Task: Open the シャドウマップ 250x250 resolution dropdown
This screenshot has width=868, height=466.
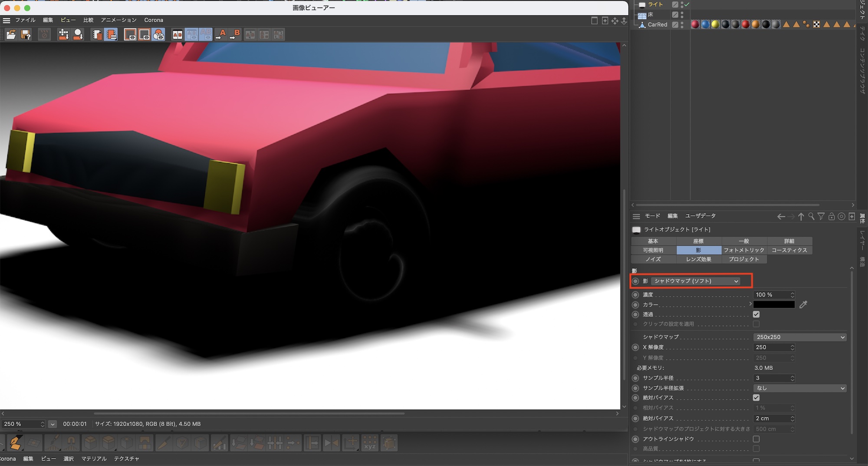Action: 800,337
